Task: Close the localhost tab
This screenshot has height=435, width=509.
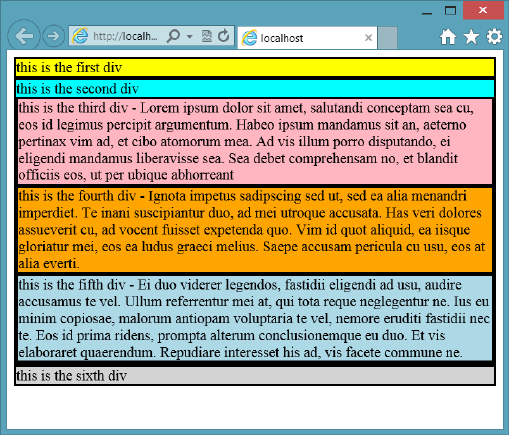Action: tap(368, 38)
